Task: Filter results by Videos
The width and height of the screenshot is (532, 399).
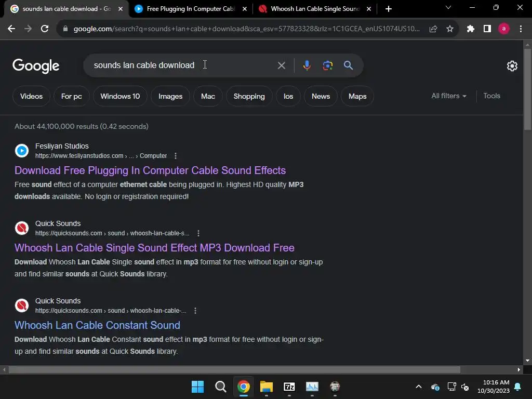Action: click(x=31, y=96)
